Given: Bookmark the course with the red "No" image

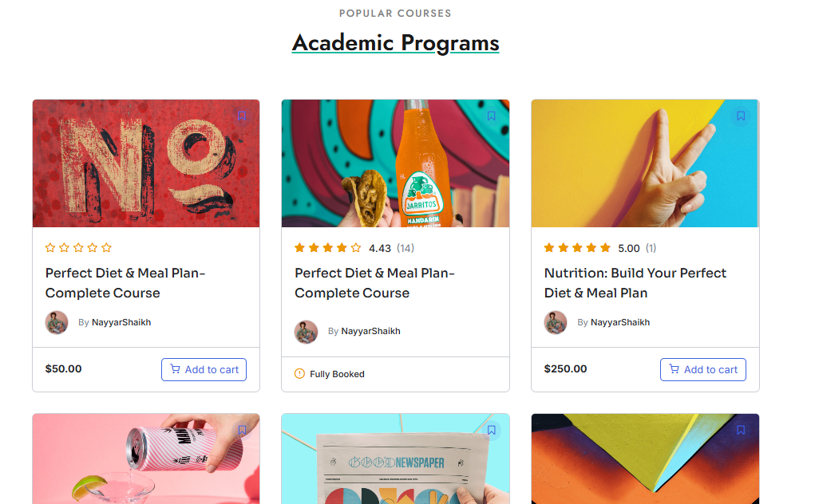Looking at the screenshot, I should 242,116.
